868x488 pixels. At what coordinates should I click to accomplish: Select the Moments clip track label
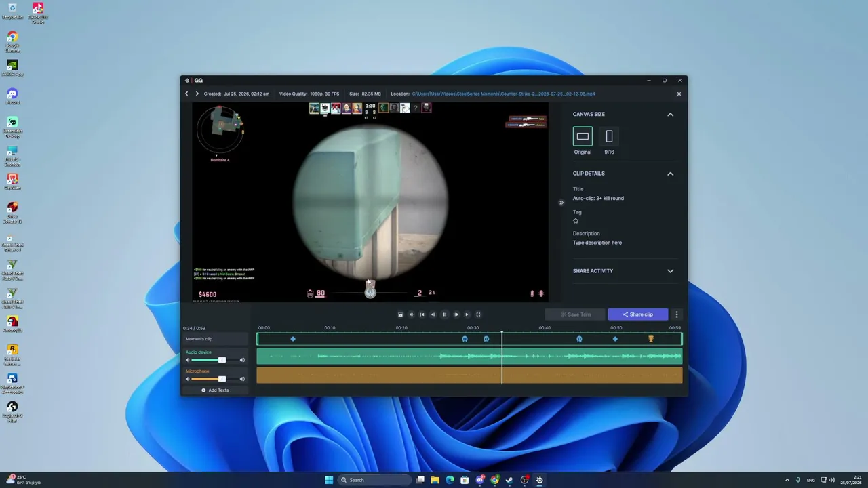click(216, 339)
